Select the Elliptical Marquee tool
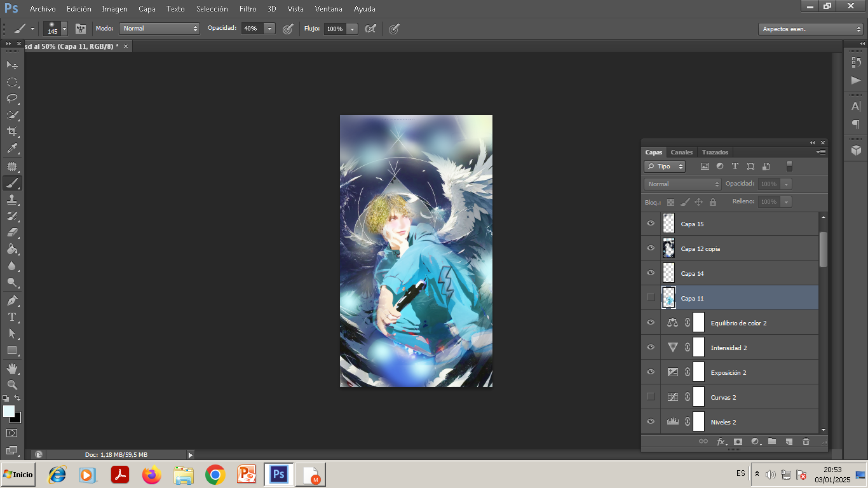The image size is (868, 488). click(12, 82)
